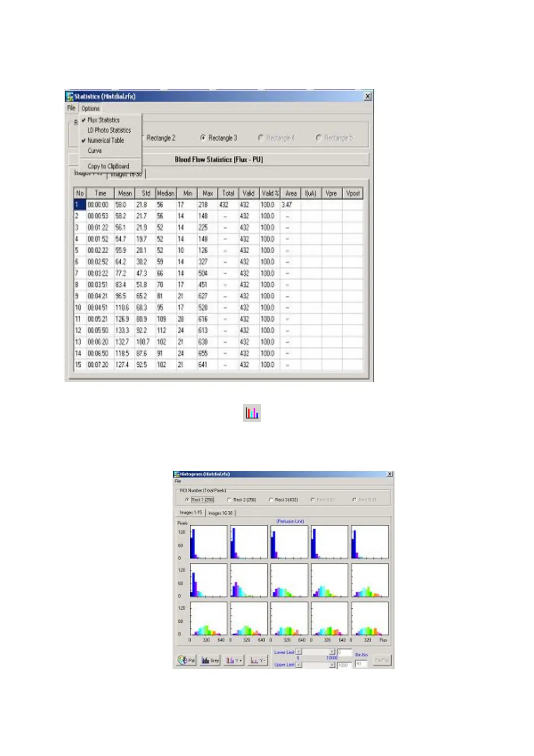The image size is (534, 756).
Task: Click the Median column header
Action: pos(166,193)
